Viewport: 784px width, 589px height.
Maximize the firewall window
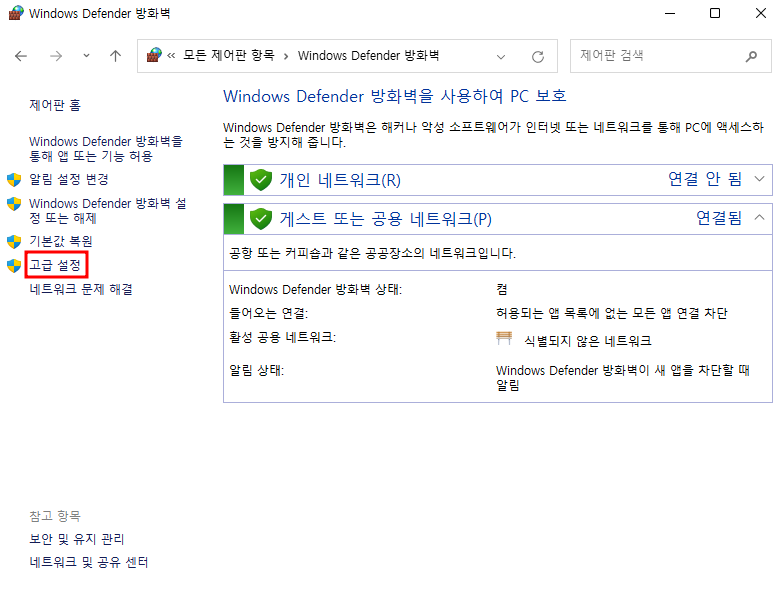click(x=715, y=14)
